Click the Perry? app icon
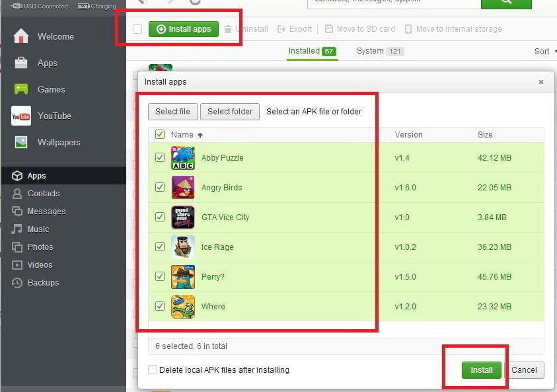Image resolution: width=557 pixels, height=392 pixels. (x=183, y=277)
